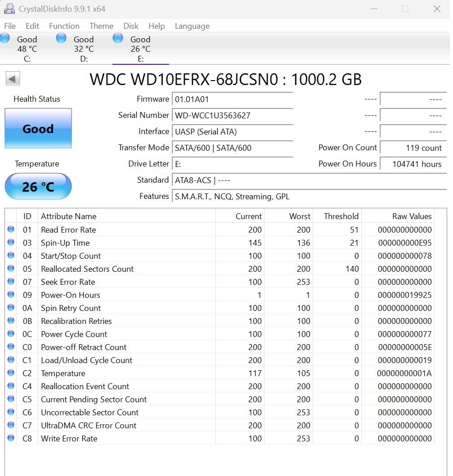Select the Seek Error Rate worst value 253

(304, 282)
